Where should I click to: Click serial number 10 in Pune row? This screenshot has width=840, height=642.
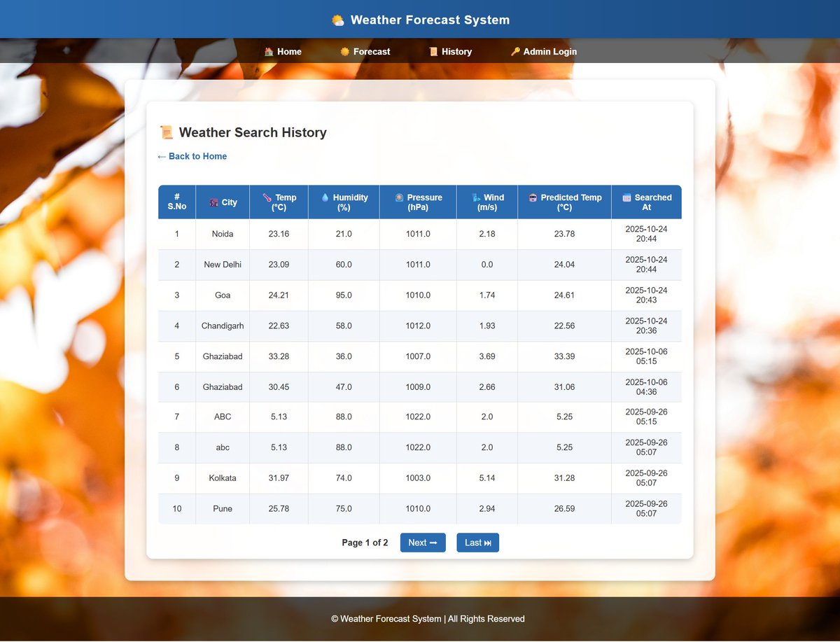177,509
